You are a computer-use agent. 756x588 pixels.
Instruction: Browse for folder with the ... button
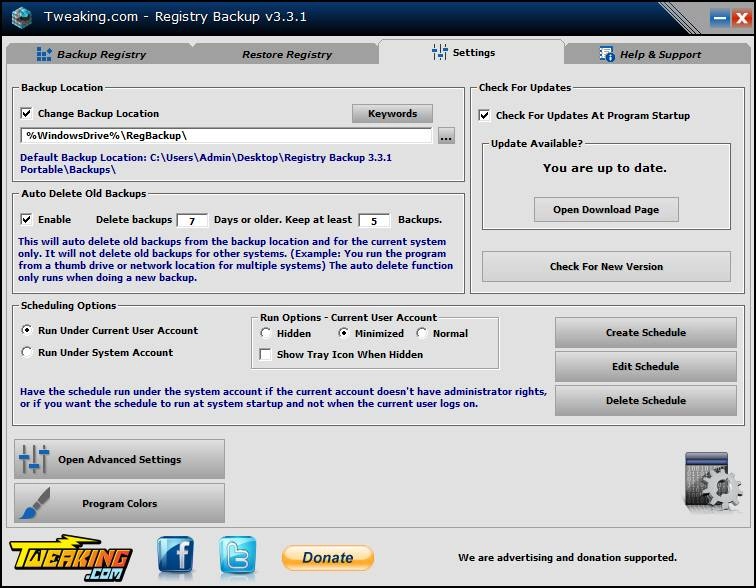pyautogui.click(x=446, y=136)
